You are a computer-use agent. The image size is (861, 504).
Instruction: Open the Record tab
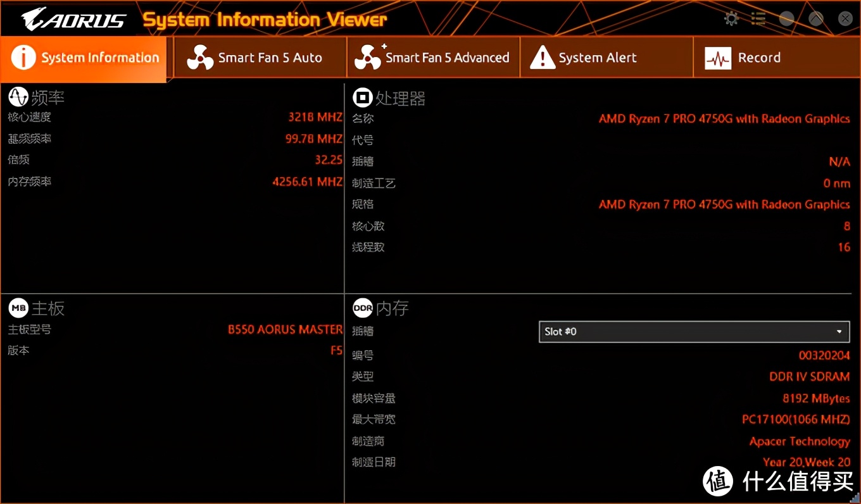coord(777,58)
